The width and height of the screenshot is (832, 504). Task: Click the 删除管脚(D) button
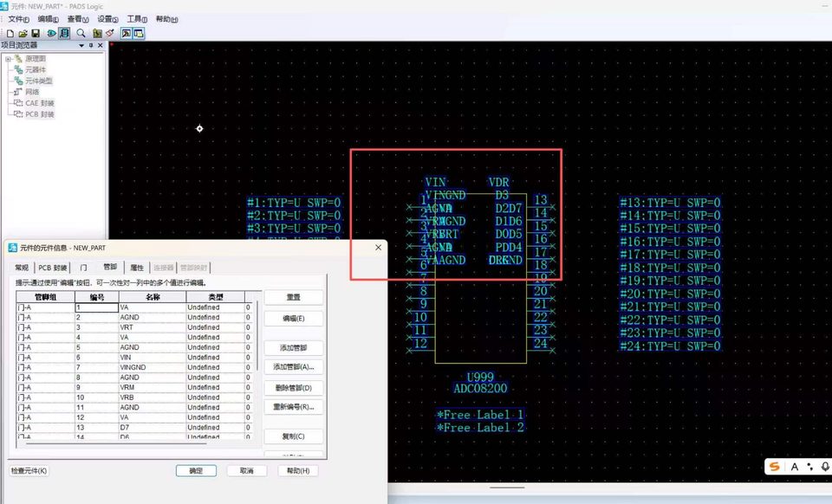click(x=294, y=388)
